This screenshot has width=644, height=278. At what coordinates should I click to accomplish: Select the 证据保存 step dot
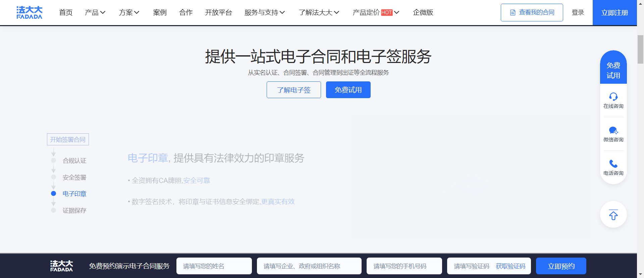(x=53, y=210)
